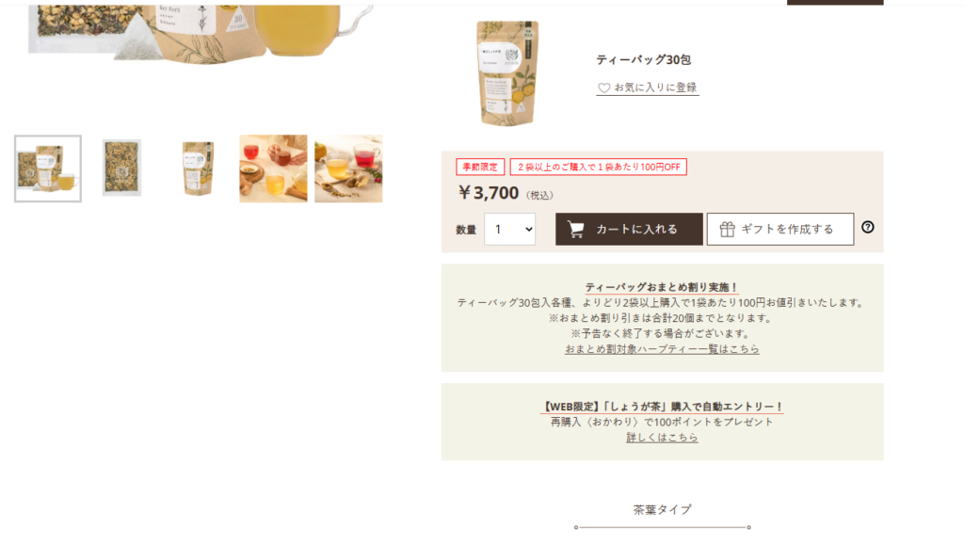Click the ギフトを作成する button
This screenshot has width=964, height=560.
click(780, 230)
